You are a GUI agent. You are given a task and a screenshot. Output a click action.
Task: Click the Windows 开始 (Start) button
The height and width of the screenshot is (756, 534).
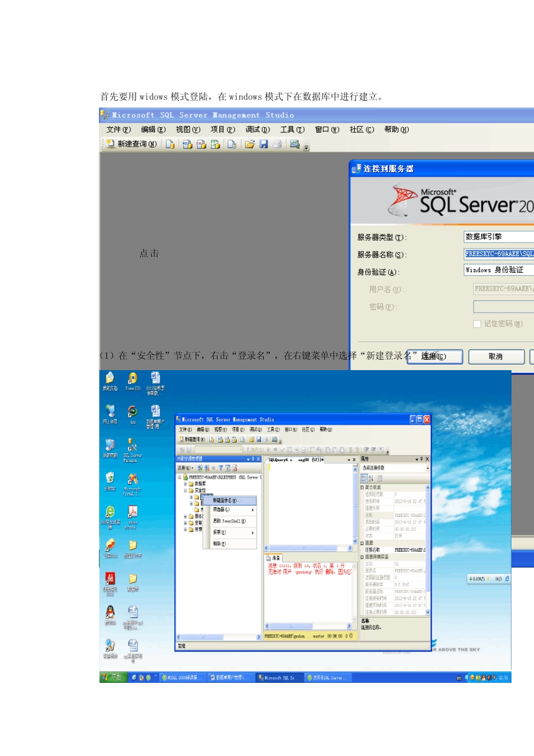click(112, 677)
